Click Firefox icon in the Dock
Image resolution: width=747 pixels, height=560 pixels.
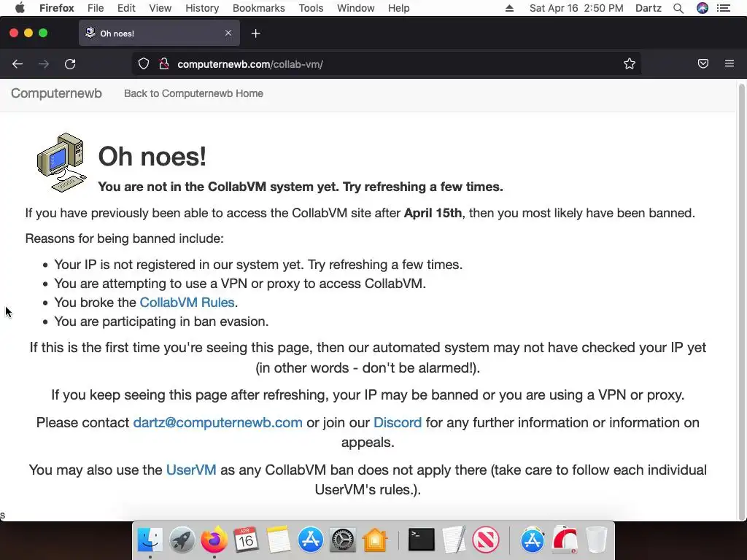[214, 540]
